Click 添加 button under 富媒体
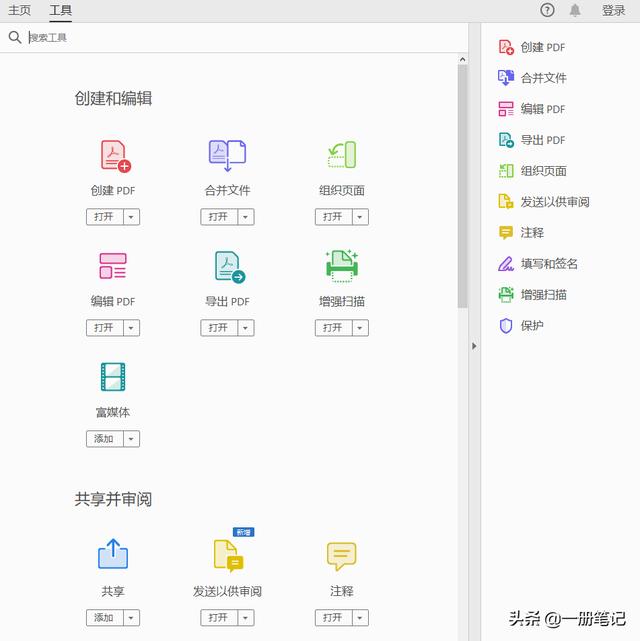Screen dimensions: 640x641 tap(105, 439)
